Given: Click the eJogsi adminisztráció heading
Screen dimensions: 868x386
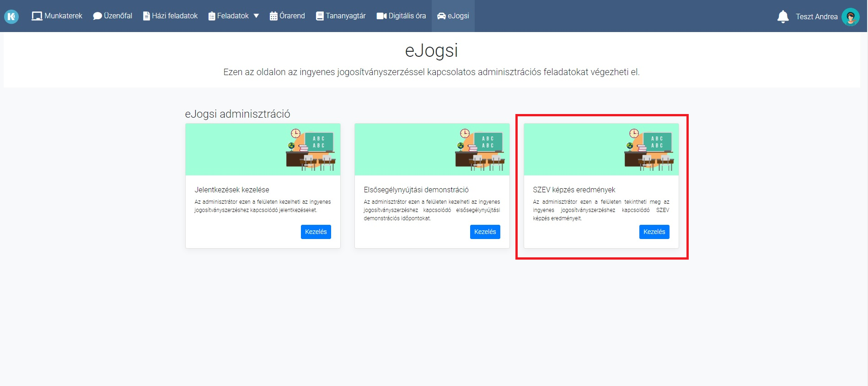Looking at the screenshot, I should 237,114.
